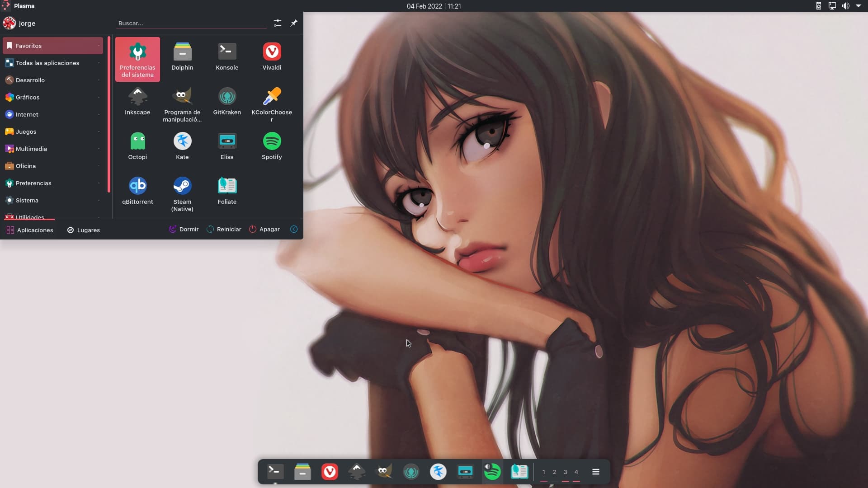Switch to the Lugares tab
Screen dimensions: 868x488
click(x=84, y=230)
